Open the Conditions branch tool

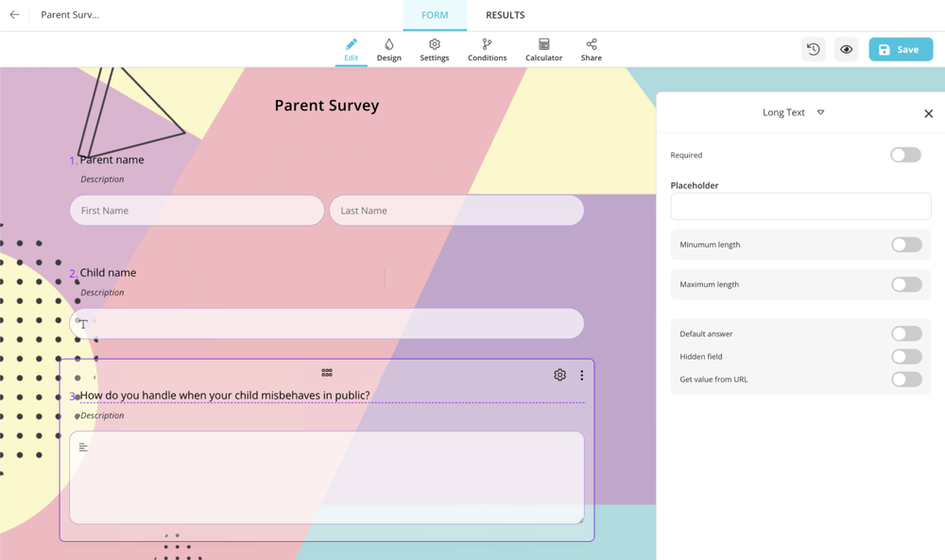pos(487,50)
